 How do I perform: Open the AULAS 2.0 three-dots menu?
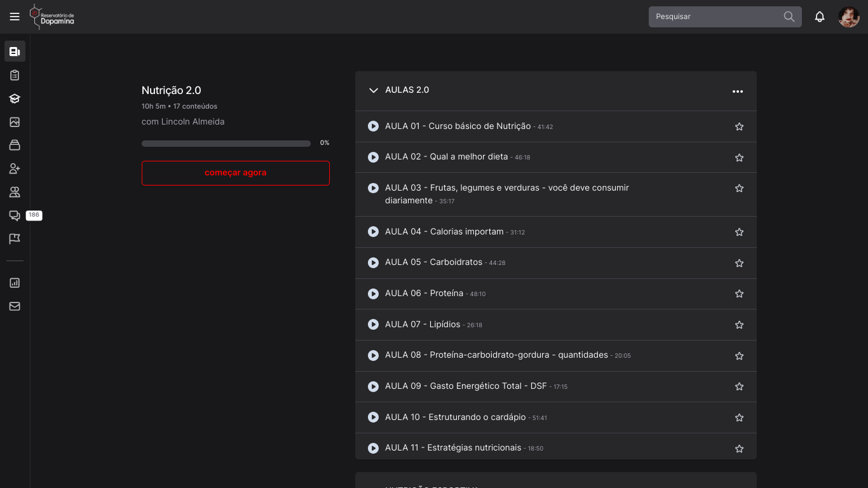pos(737,91)
